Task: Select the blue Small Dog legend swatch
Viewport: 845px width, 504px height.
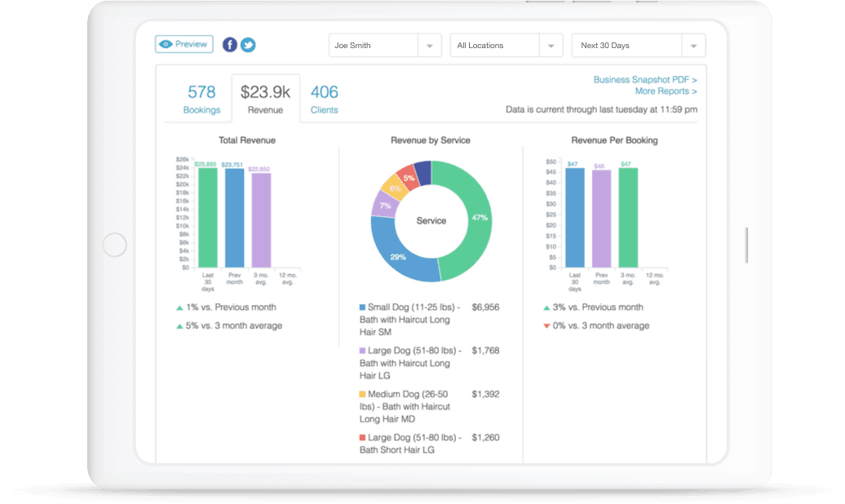Action: click(x=363, y=307)
